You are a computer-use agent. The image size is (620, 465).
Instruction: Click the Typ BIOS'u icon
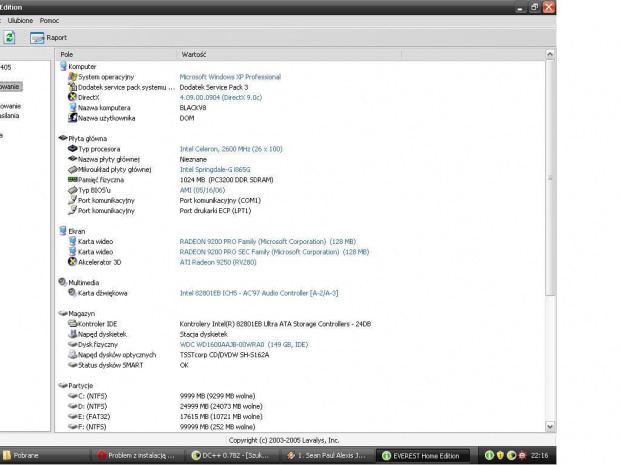pyautogui.click(x=72, y=190)
